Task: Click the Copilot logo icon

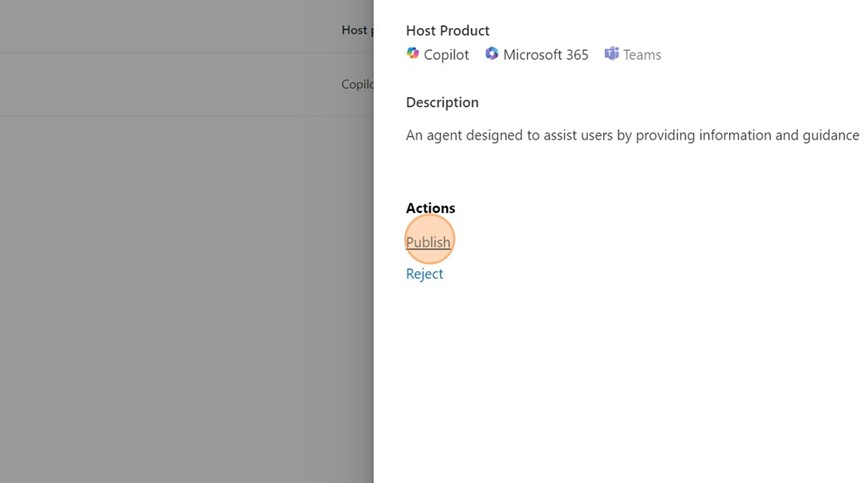Action: coord(413,54)
